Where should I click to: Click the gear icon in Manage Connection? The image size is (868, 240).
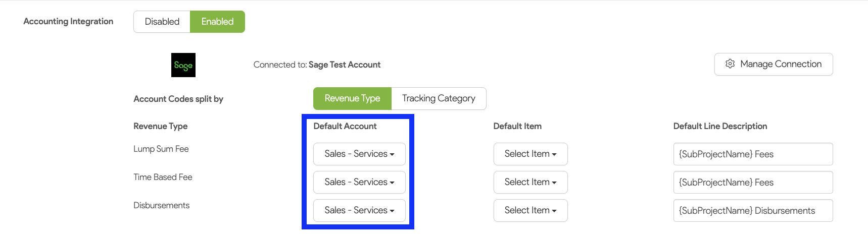tap(730, 64)
